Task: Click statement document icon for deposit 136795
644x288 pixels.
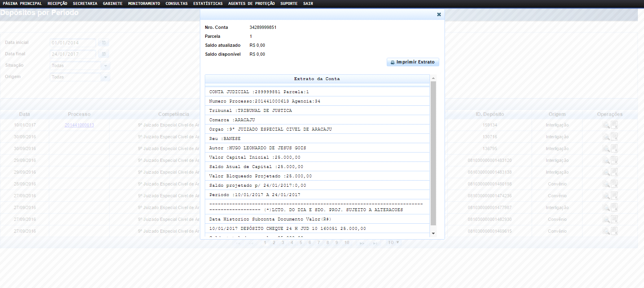Action: coord(614,148)
